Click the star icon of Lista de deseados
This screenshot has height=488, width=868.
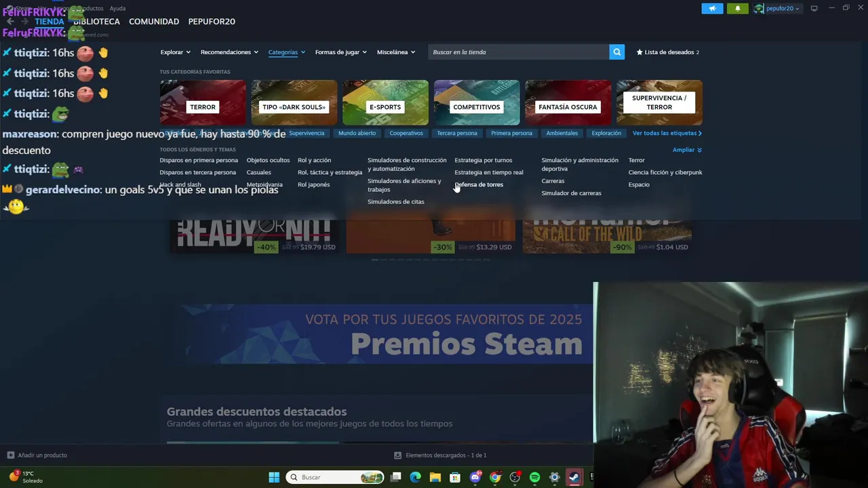pyautogui.click(x=639, y=52)
